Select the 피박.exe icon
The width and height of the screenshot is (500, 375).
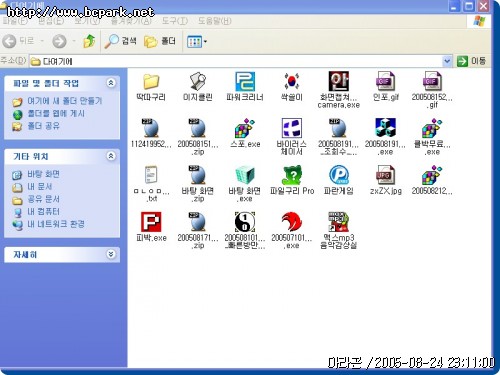(x=151, y=222)
